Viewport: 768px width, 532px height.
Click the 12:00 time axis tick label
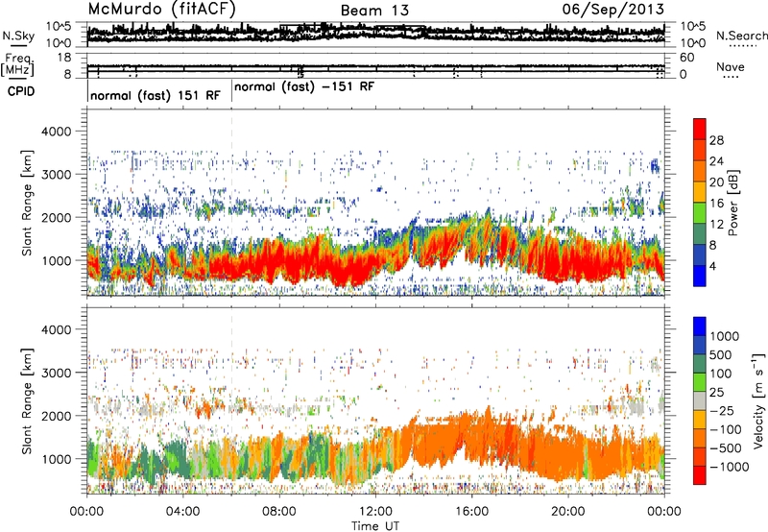click(x=375, y=512)
